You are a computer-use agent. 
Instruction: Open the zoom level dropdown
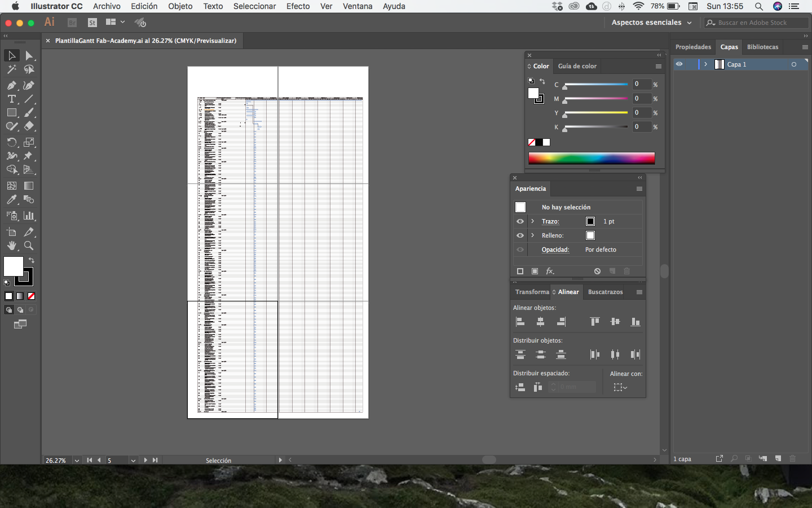(x=77, y=461)
